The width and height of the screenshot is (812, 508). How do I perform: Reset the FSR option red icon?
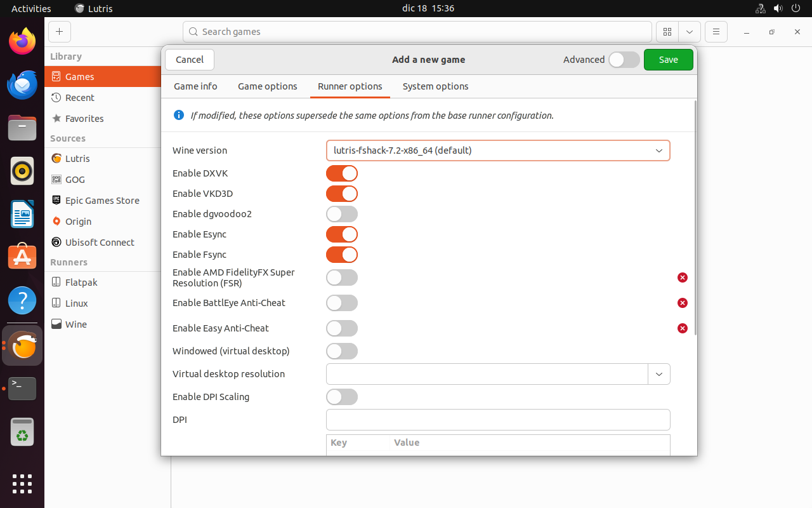pos(683,277)
